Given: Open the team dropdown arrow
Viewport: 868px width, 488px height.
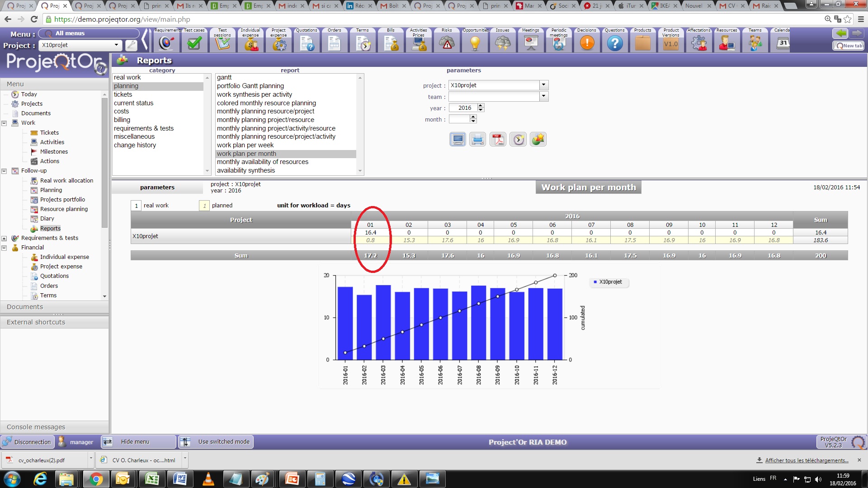Looking at the screenshot, I should [543, 96].
